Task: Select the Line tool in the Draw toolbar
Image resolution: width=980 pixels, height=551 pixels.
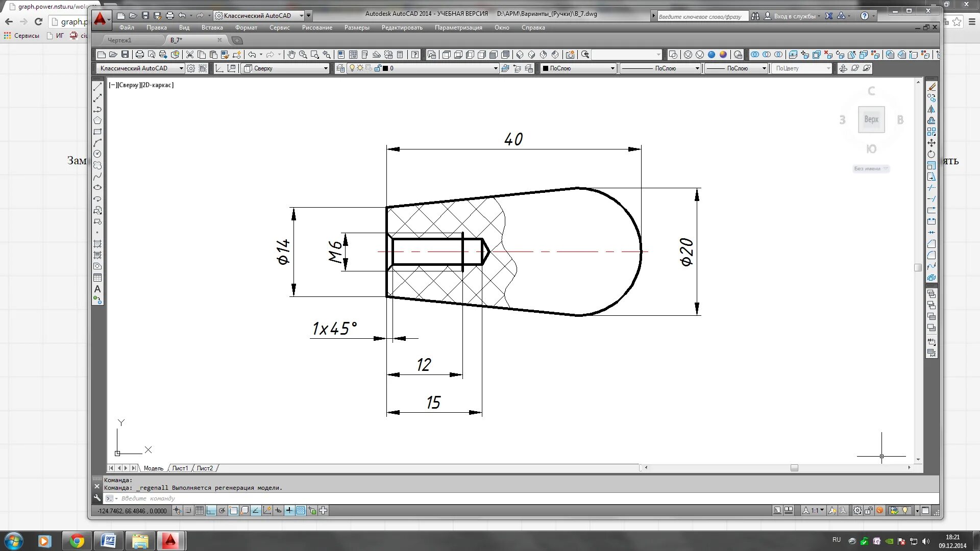Action: click(x=97, y=87)
